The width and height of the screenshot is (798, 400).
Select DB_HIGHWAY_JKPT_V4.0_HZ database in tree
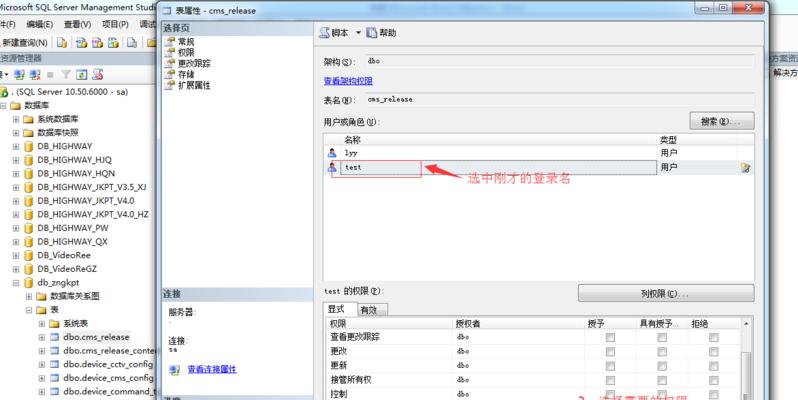(x=93, y=214)
